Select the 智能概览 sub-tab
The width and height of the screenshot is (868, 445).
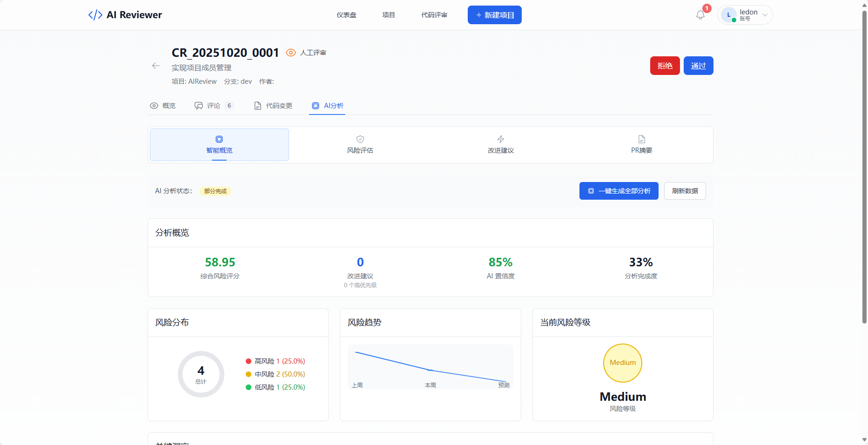point(219,145)
